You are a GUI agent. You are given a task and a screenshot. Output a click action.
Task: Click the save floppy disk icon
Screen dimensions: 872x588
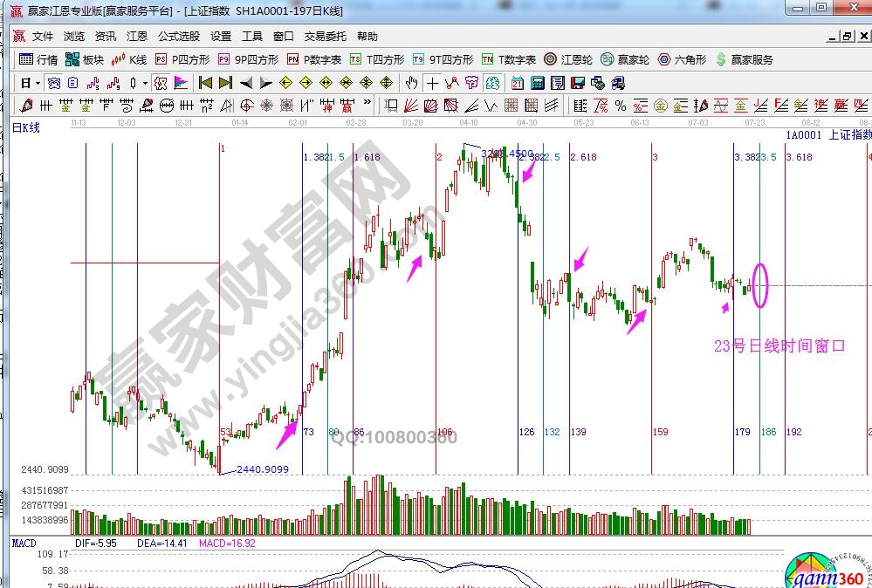[x=577, y=83]
